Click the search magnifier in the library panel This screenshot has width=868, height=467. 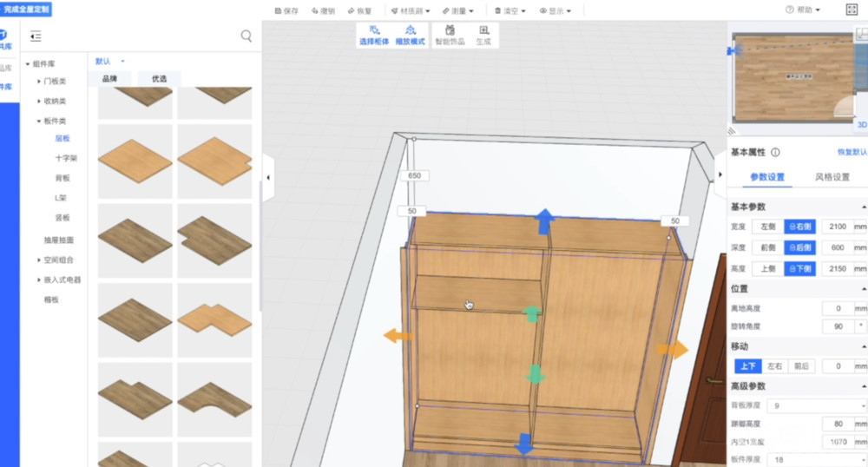[x=247, y=36]
